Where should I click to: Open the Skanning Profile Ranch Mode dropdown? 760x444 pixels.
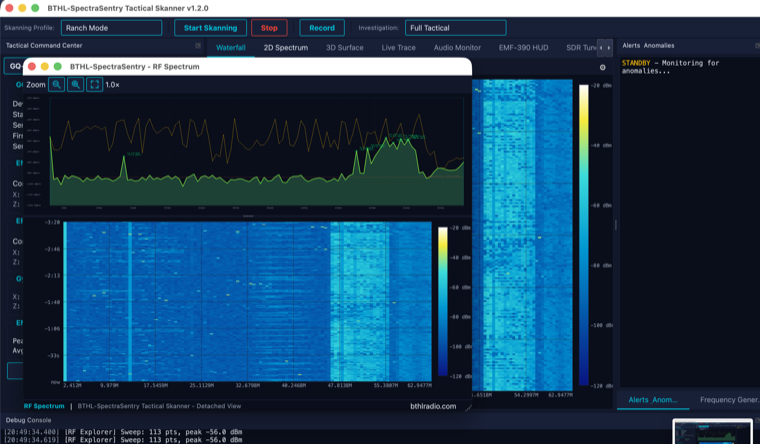tap(111, 28)
